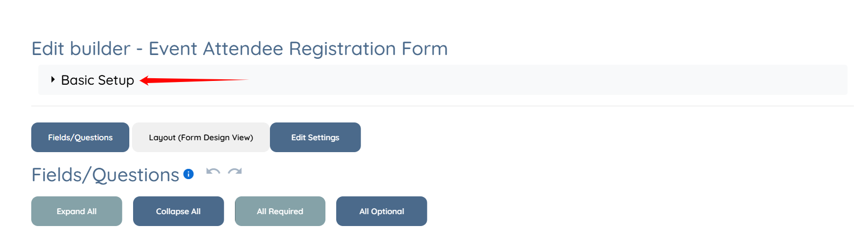868x246 pixels.
Task: Click the disclosure triangle before Basic Setup
Action: point(53,79)
